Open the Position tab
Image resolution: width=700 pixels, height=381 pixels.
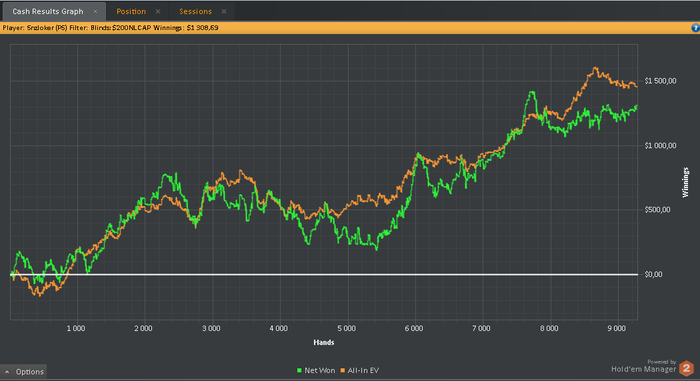click(131, 12)
